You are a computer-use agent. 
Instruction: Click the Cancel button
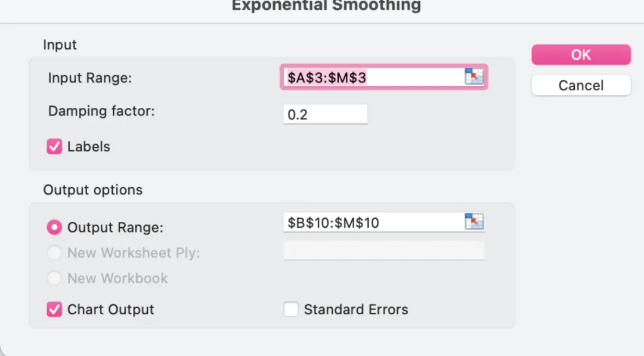(x=581, y=85)
